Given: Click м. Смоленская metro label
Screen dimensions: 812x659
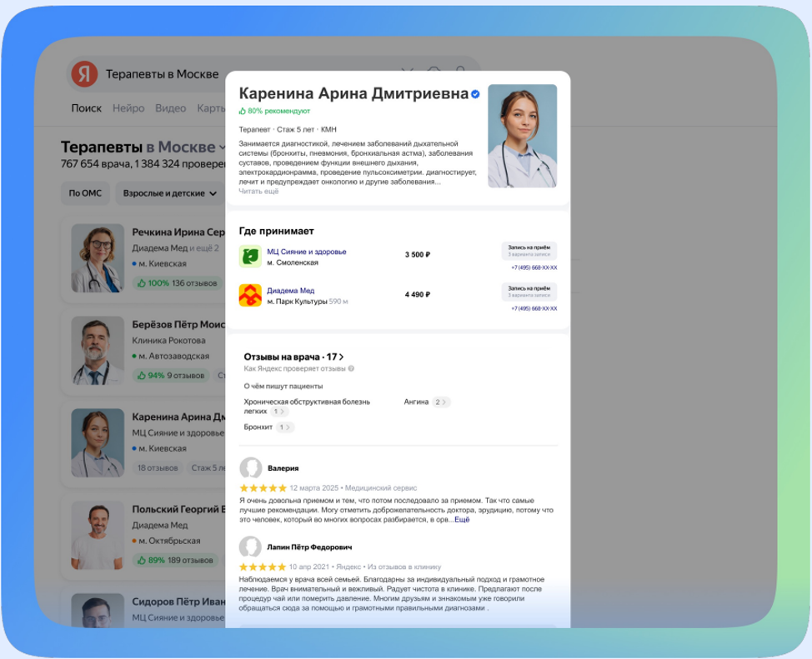Looking at the screenshot, I should (x=293, y=262).
